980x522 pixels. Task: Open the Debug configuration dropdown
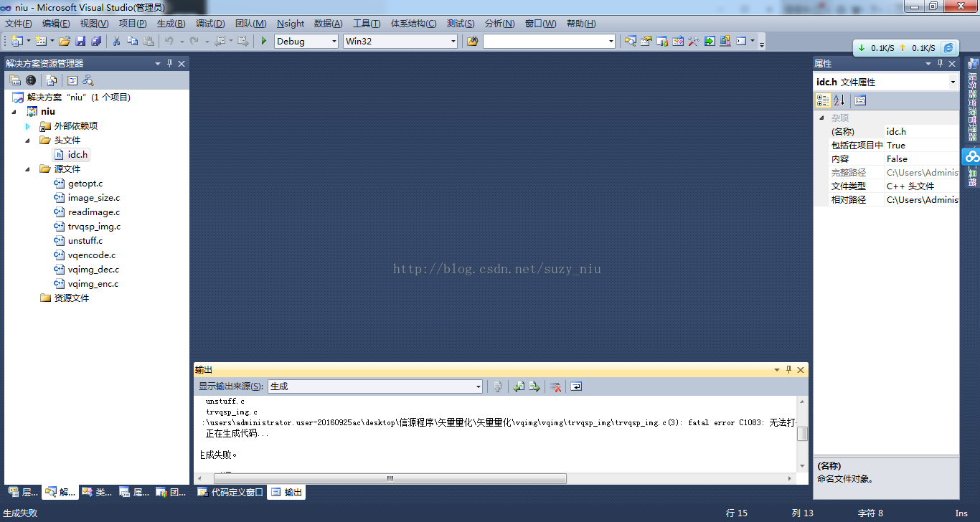click(x=334, y=42)
